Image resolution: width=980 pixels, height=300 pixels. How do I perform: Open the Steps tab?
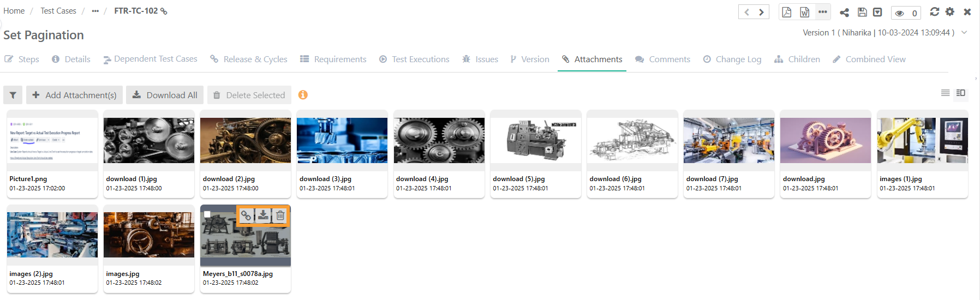(22, 59)
